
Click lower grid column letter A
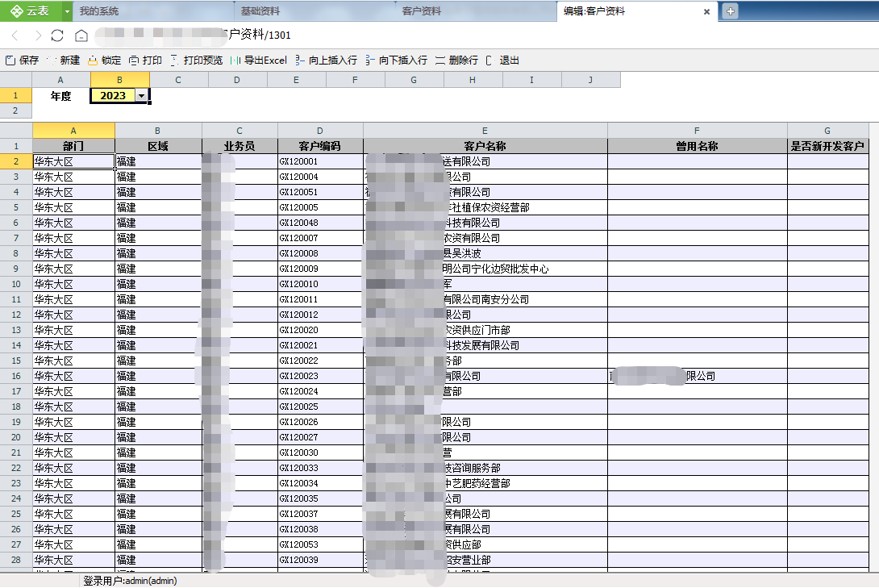[x=73, y=130]
